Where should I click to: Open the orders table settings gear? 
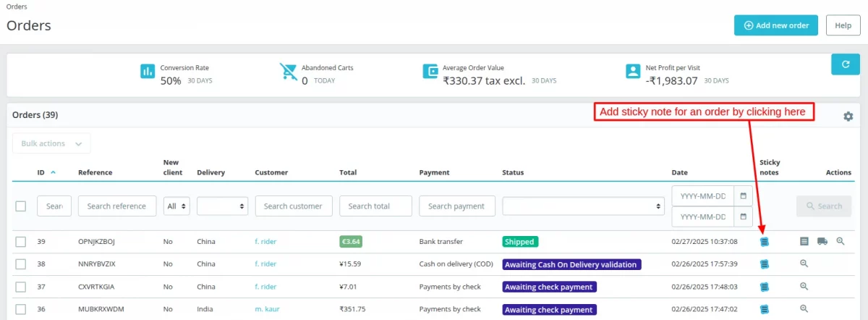coord(848,117)
